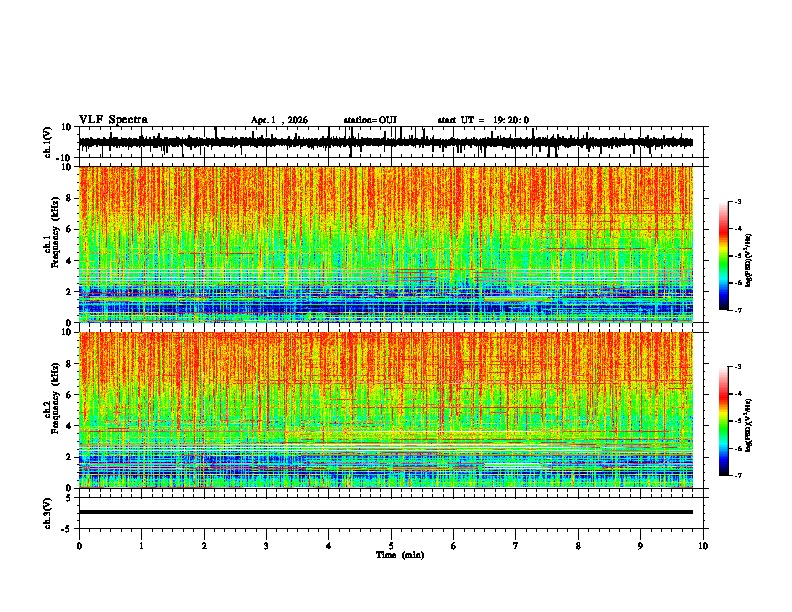Viewport: 792px width, 612px height.
Task: Click the '-7' tick on ch.2 colorbar
Action: click(x=738, y=475)
